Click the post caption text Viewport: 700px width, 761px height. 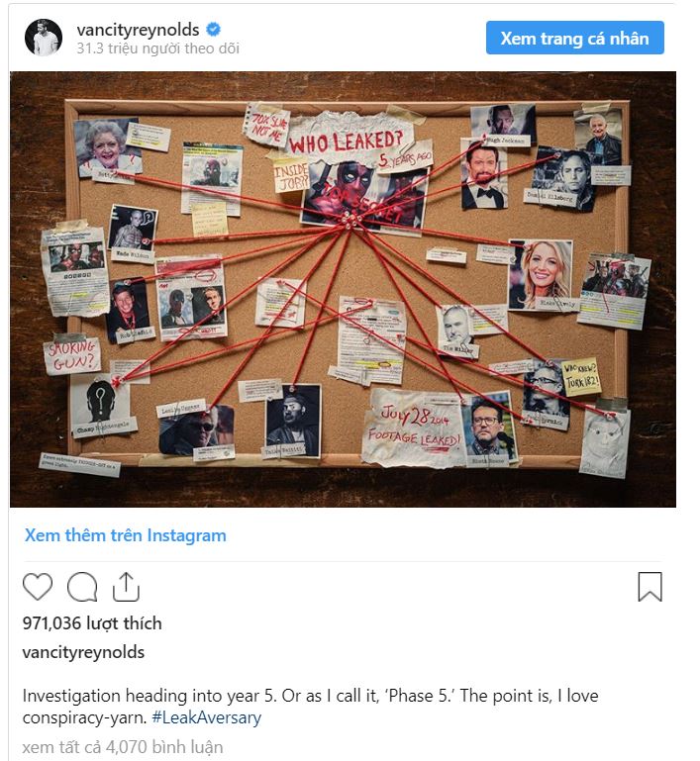point(310,707)
